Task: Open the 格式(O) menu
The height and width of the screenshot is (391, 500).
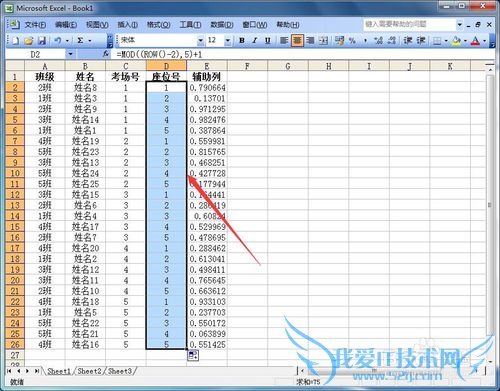Action: 159,25
